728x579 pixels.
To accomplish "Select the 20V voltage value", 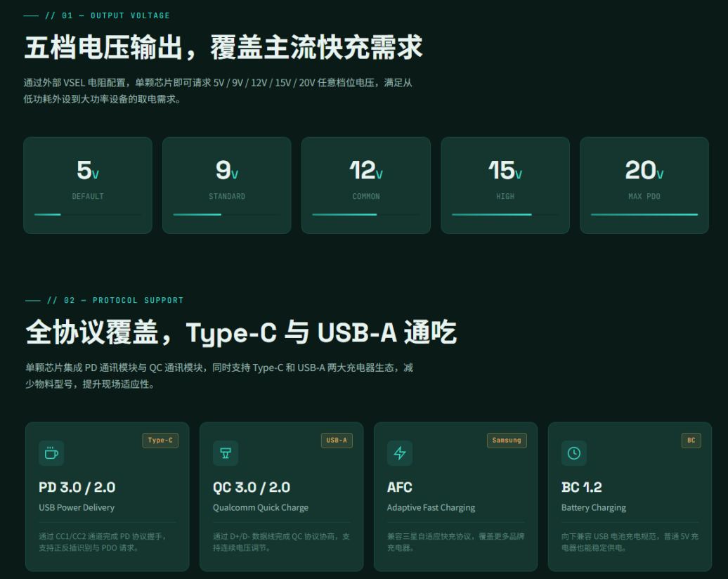I will click(x=644, y=170).
